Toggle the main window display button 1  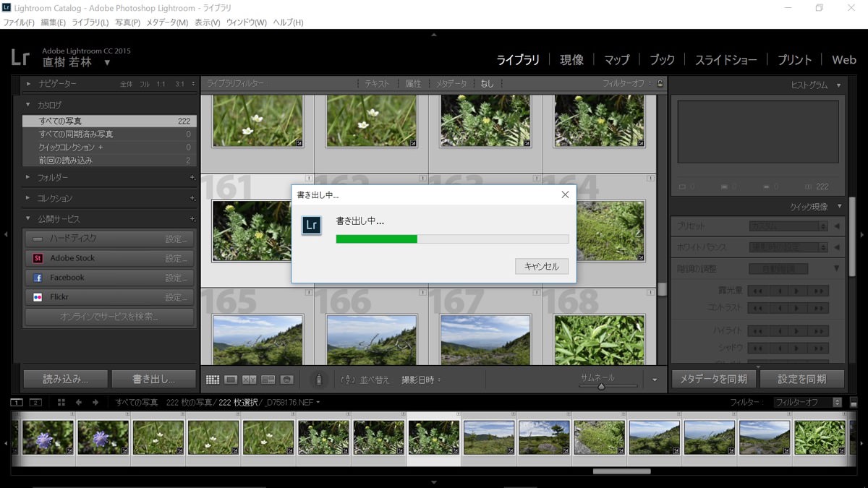point(17,403)
